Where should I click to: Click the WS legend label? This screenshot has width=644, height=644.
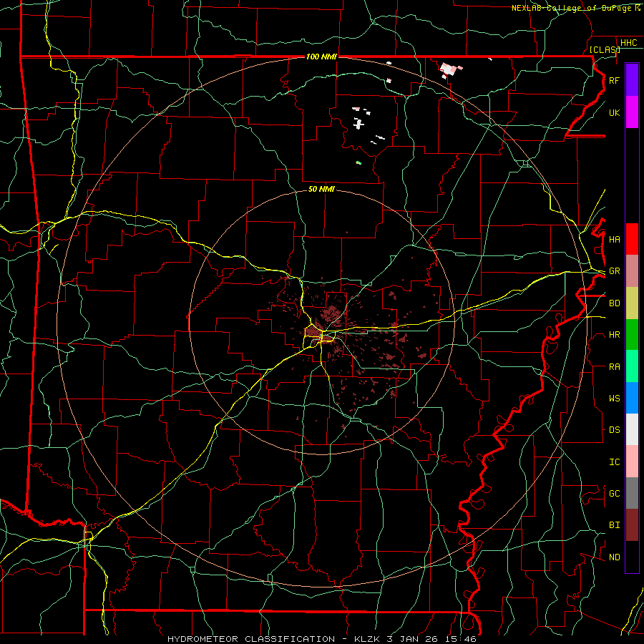[614, 399]
